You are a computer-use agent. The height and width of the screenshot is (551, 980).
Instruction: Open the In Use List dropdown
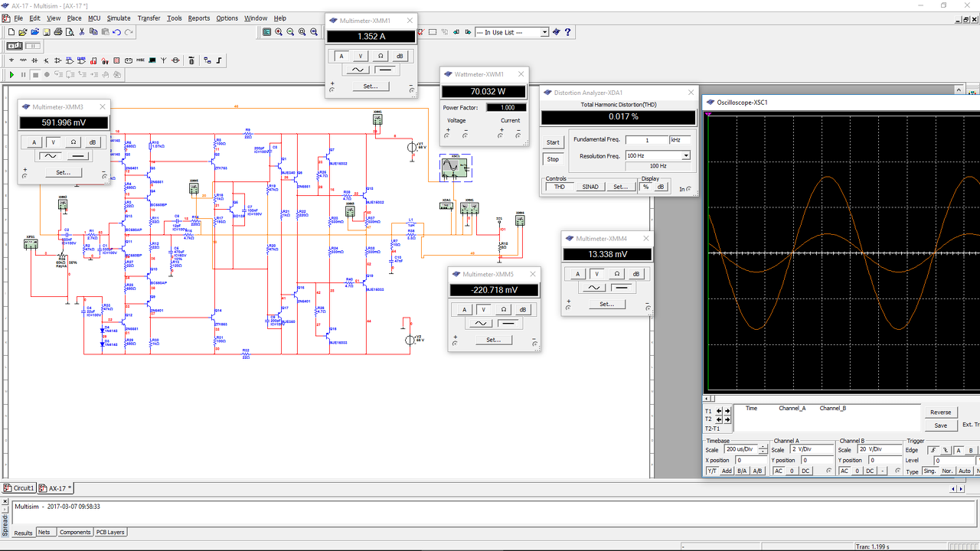pyautogui.click(x=544, y=32)
